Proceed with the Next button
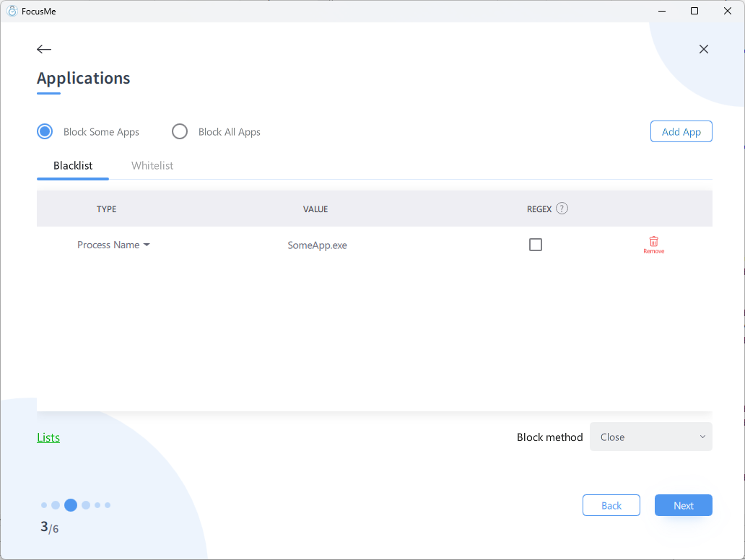Viewport: 745px width, 560px height. click(683, 505)
